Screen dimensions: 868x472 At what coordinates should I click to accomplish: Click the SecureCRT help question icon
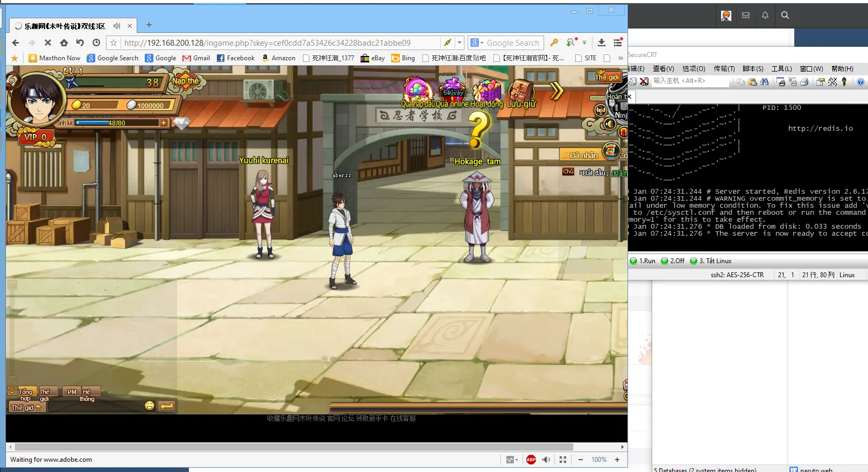860,82
